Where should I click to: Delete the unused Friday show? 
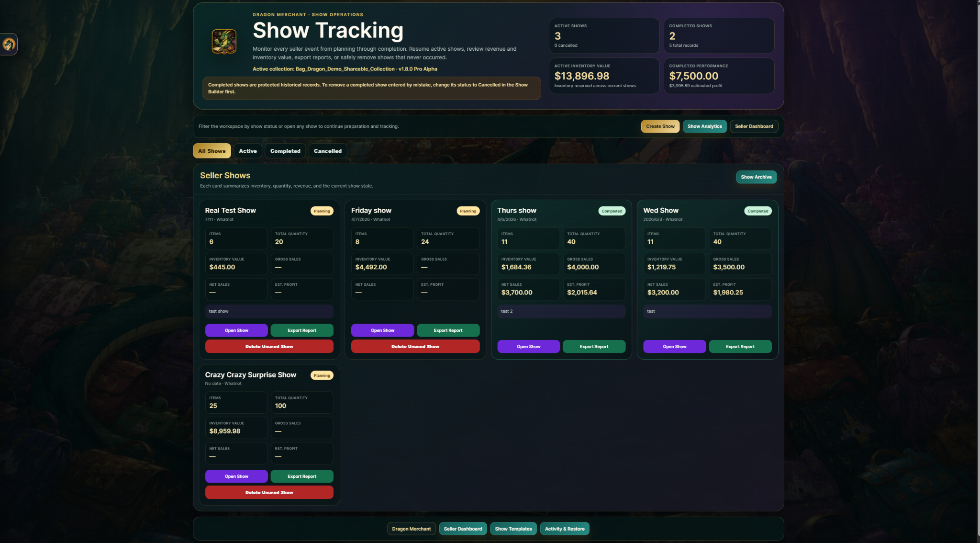click(x=415, y=346)
